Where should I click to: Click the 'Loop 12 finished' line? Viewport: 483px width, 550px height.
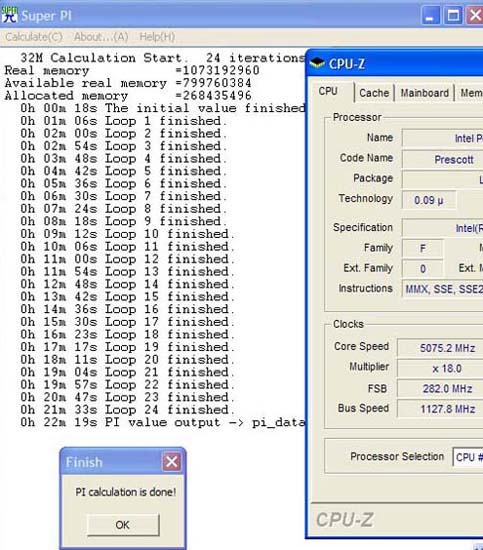pyautogui.click(x=128, y=259)
